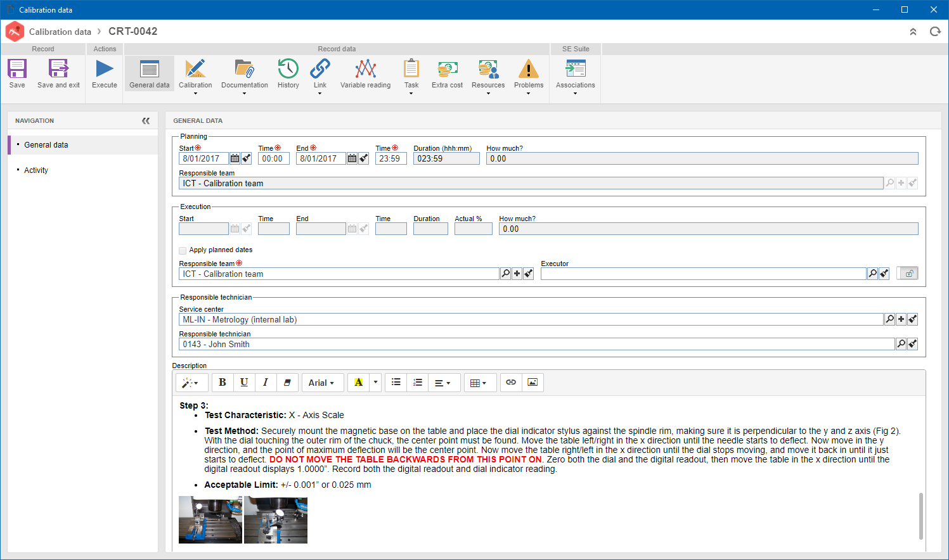Select General data in navigation panel

pos(46,145)
